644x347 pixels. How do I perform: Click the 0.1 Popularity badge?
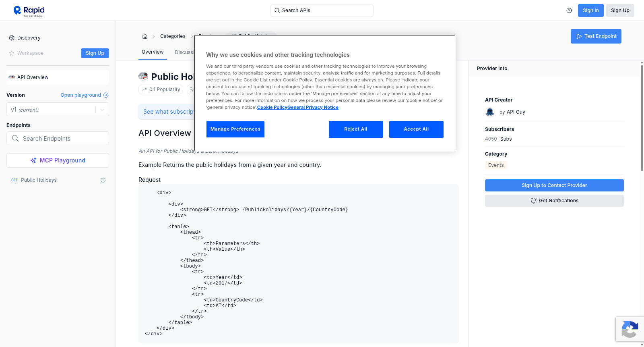point(161,89)
